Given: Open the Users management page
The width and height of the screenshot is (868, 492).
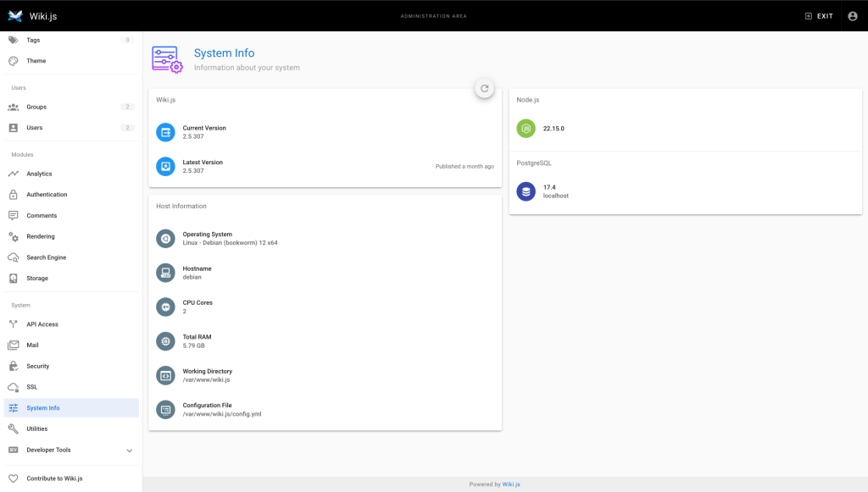Looking at the screenshot, I should click(x=35, y=128).
